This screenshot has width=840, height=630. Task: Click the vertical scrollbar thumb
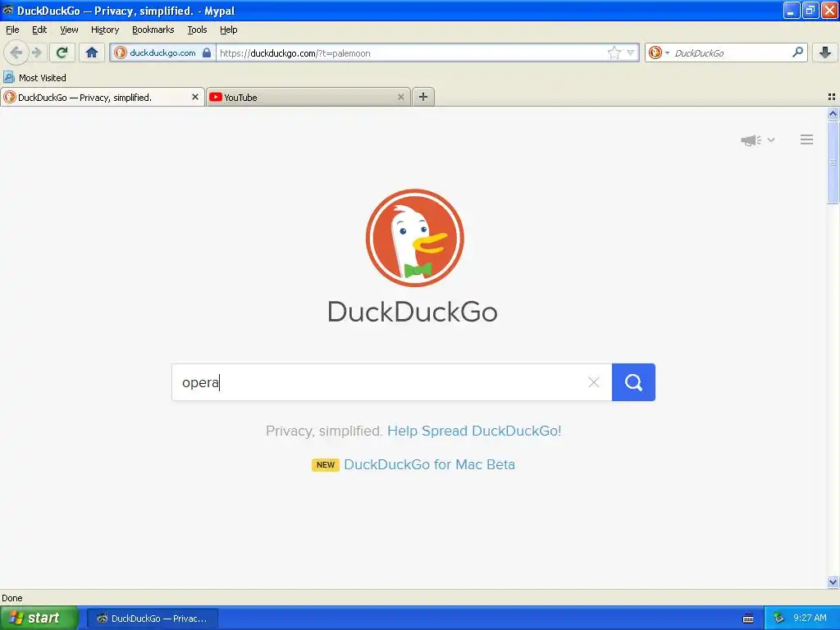click(833, 162)
